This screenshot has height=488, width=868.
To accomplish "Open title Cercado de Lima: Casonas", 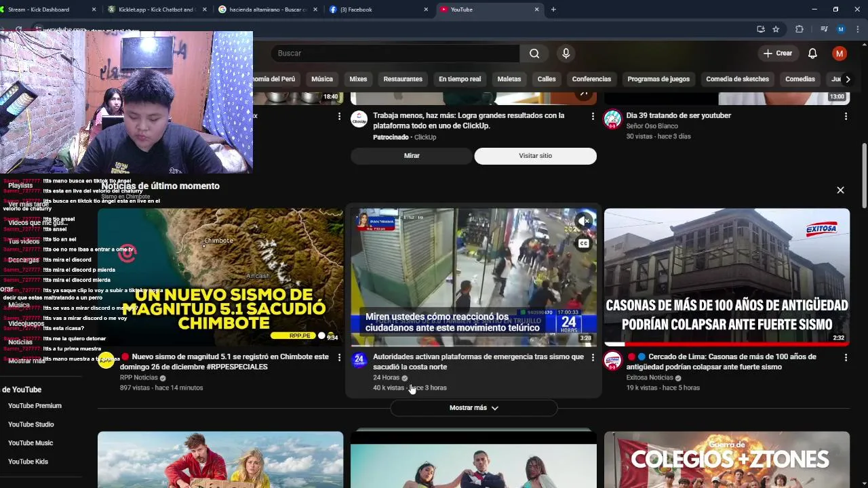I will point(721,362).
